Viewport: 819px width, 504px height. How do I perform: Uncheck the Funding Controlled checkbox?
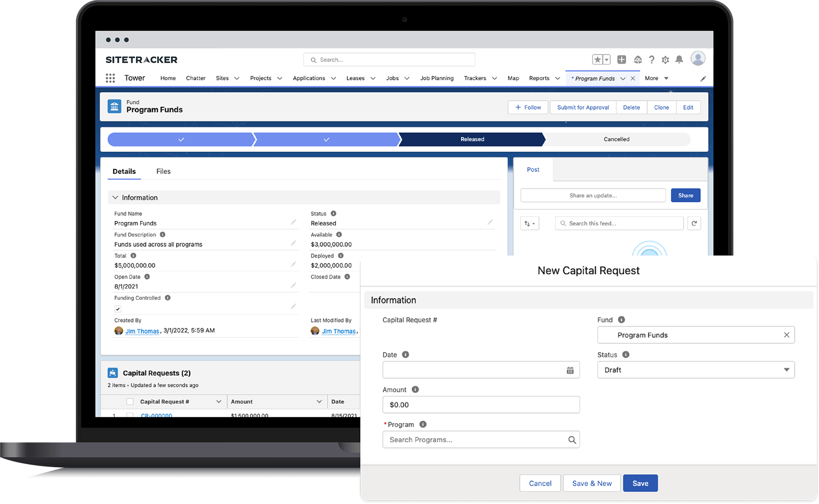click(117, 308)
